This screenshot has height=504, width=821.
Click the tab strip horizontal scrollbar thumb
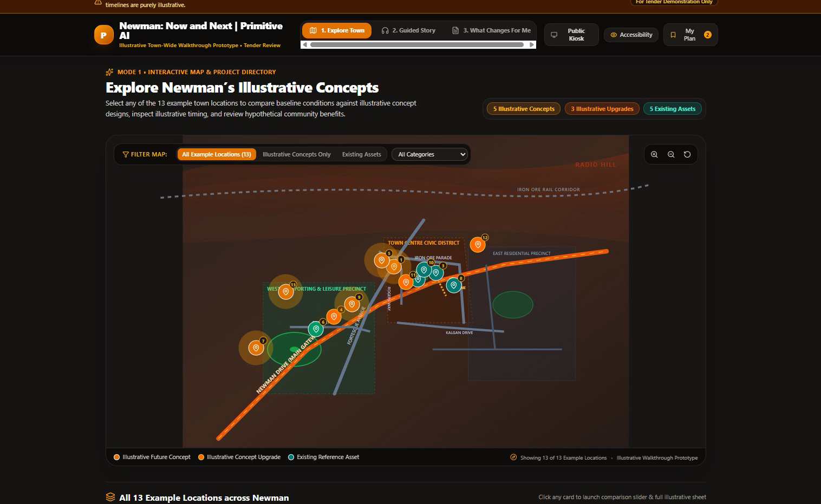[417, 45]
